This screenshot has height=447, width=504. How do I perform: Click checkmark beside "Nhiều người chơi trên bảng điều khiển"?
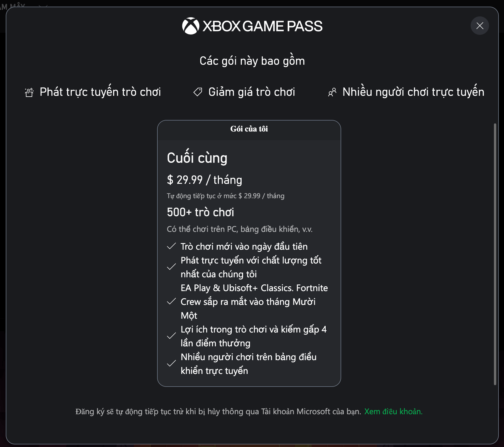pos(171,364)
